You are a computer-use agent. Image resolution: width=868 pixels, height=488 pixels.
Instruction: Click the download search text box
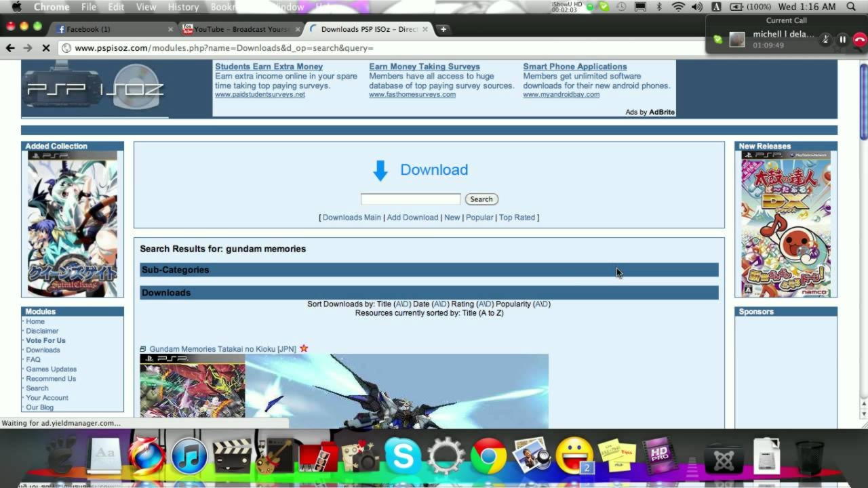click(x=410, y=199)
